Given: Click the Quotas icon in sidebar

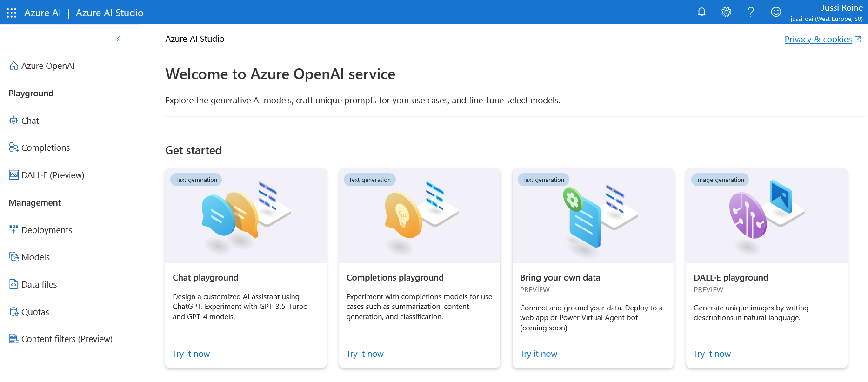Looking at the screenshot, I should pyautogui.click(x=13, y=312).
